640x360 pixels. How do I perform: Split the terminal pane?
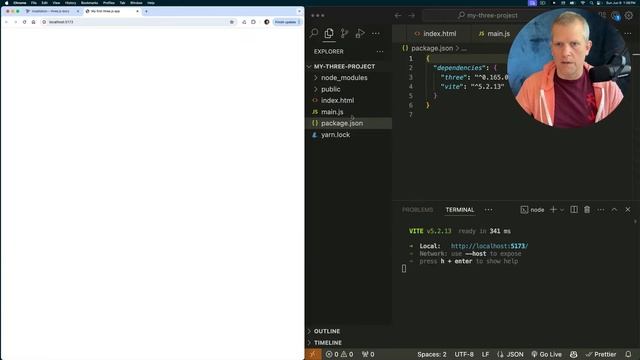[x=574, y=210]
